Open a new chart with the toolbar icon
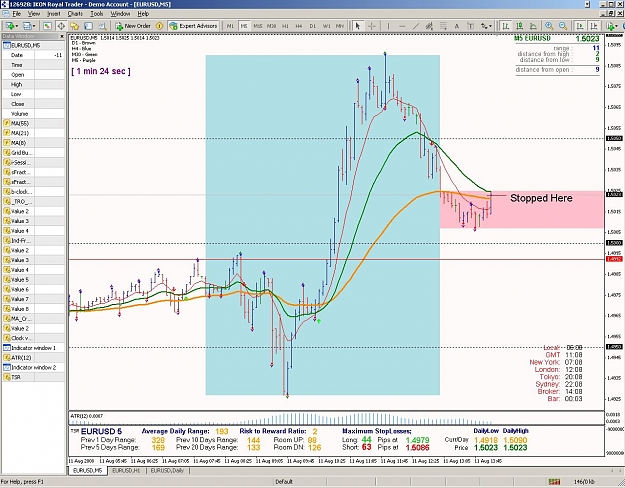The width and height of the screenshot is (625, 488). click(9, 26)
